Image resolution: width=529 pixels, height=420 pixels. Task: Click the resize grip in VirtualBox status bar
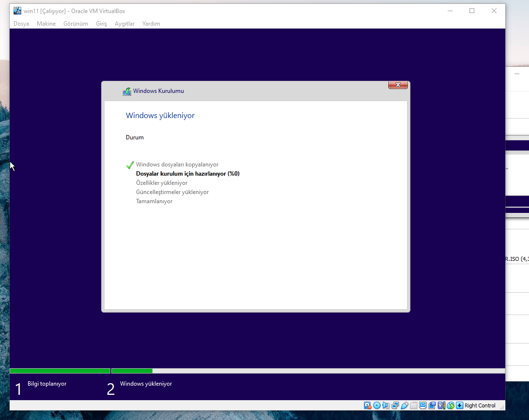502,407
